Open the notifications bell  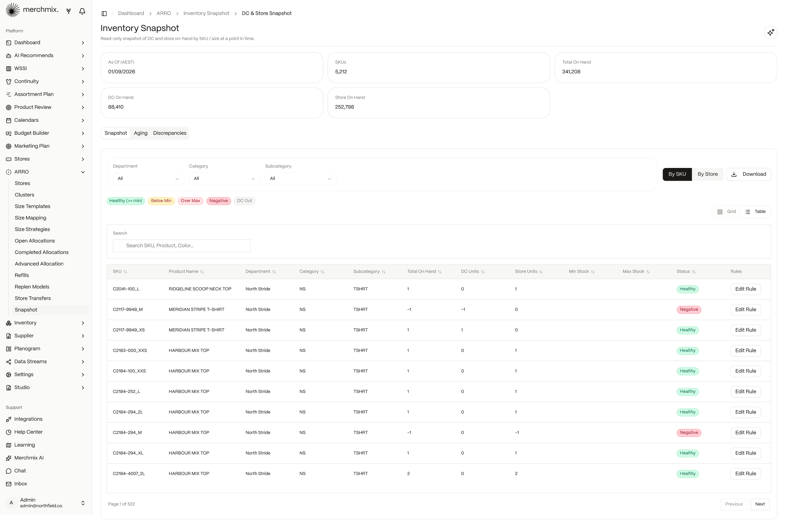(82, 11)
